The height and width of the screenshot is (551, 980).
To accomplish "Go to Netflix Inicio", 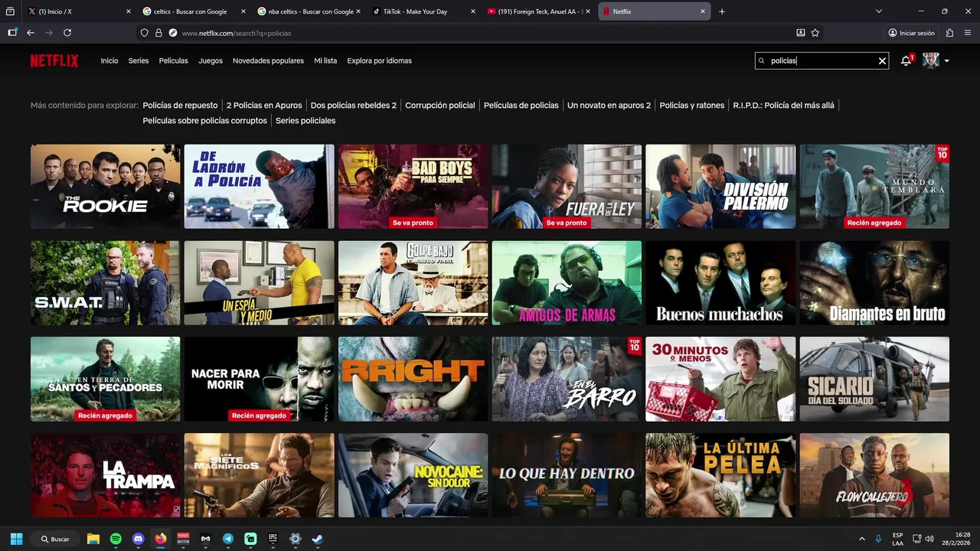I will 109,60.
